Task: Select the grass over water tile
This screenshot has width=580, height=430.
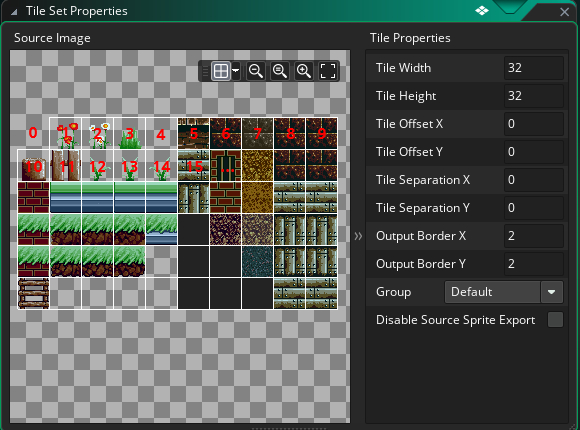Action: (x=161, y=229)
